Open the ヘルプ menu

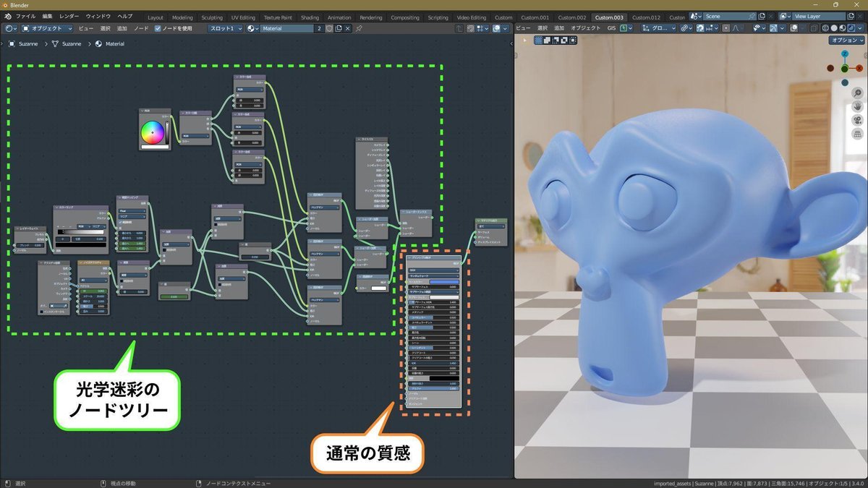(125, 16)
